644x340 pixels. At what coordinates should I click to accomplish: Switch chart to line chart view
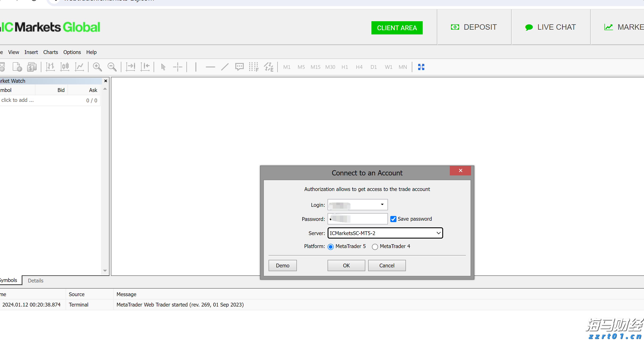[79, 67]
